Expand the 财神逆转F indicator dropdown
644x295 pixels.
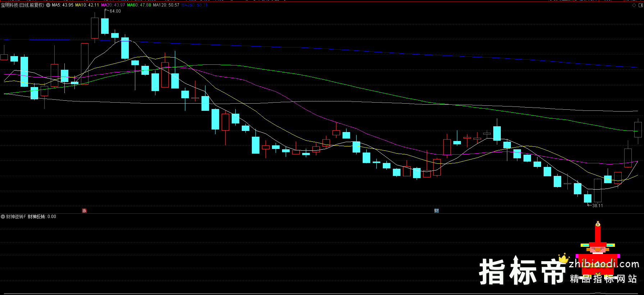(x=3, y=217)
